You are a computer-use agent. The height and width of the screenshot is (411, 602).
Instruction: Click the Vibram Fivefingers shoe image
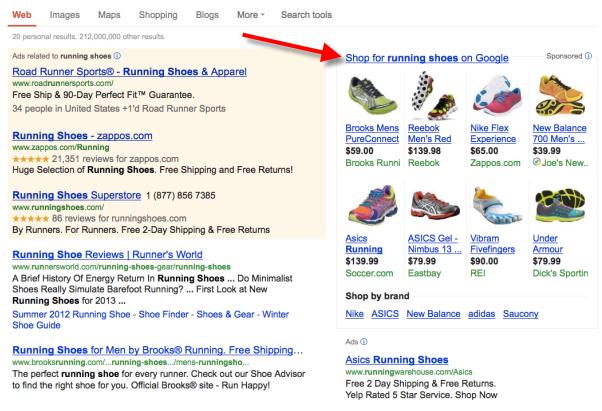tap(497, 205)
